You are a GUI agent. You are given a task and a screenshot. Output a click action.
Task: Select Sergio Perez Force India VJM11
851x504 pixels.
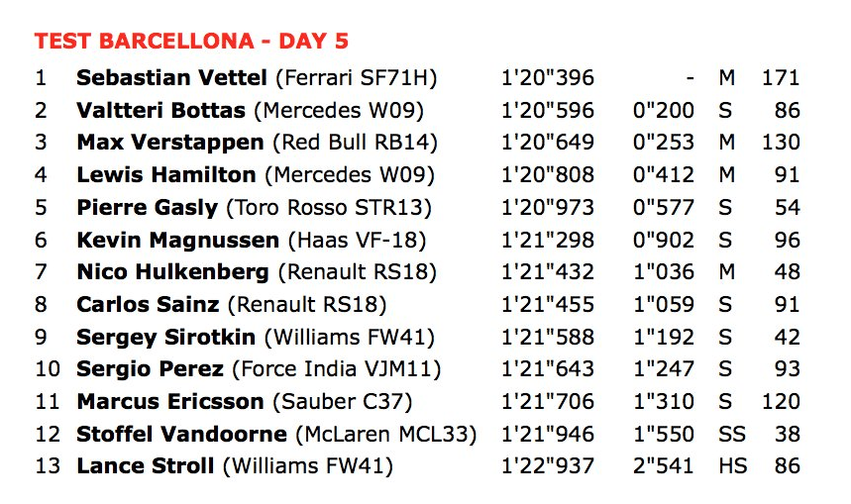pyautogui.click(x=259, y=369)
